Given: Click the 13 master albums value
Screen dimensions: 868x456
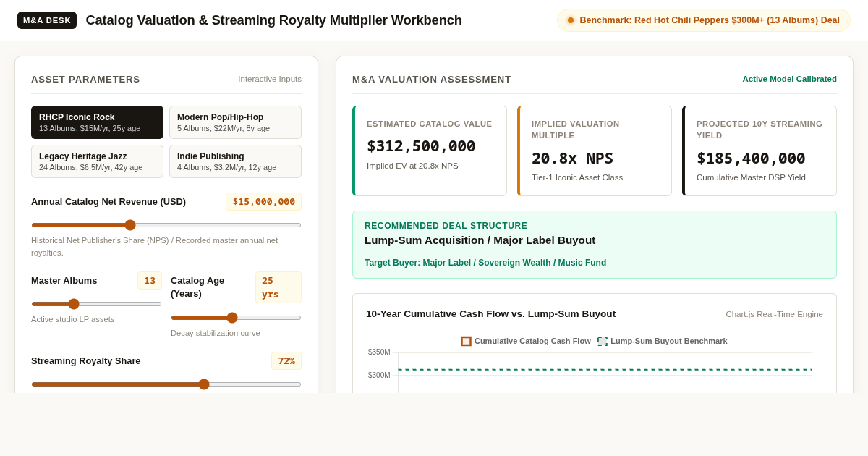Looking at the screenshot, I should point(150,281).
